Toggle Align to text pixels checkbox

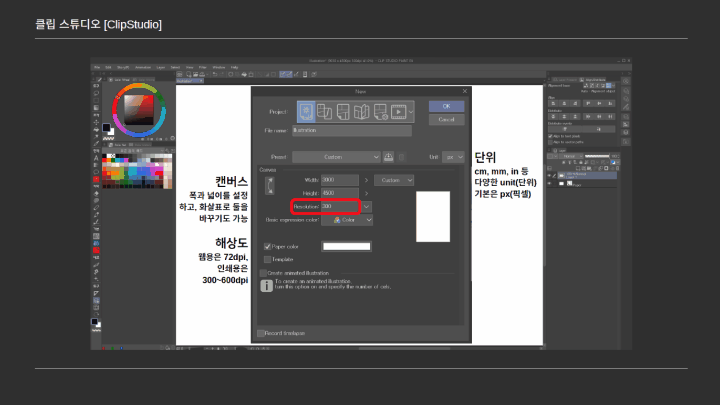(550, 136)
